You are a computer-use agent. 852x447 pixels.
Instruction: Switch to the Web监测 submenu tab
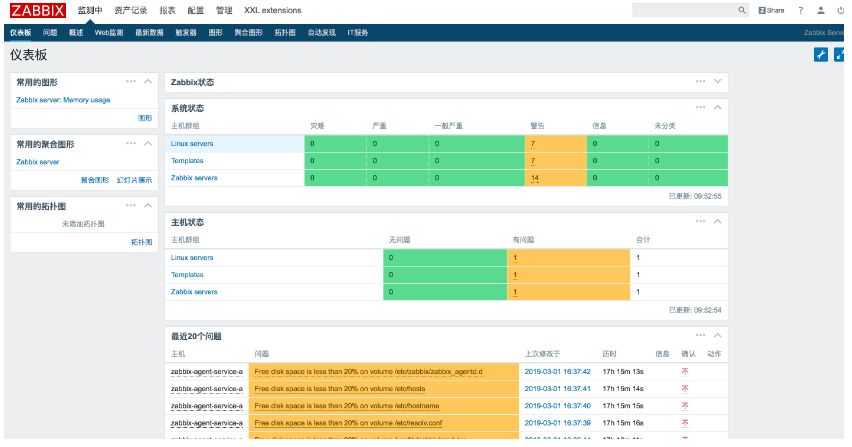pos(109,33)
